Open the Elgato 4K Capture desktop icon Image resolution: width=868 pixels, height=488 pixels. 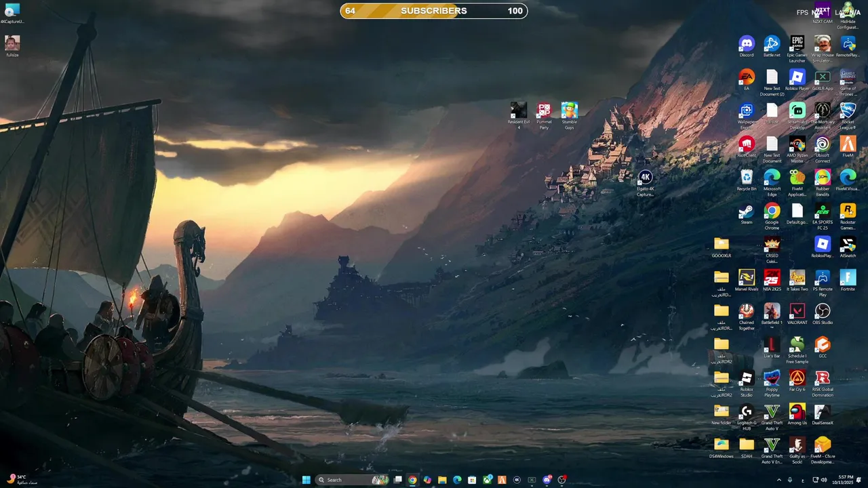coord(645,183)
